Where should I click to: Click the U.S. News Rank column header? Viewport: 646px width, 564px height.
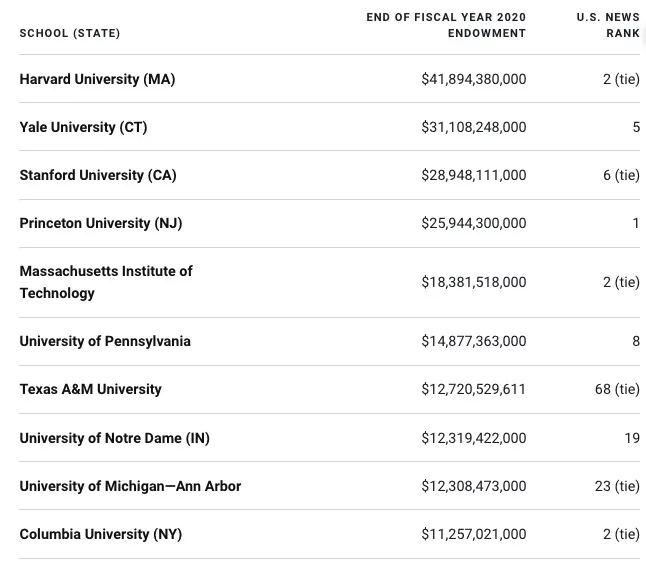tap(608, 25)
